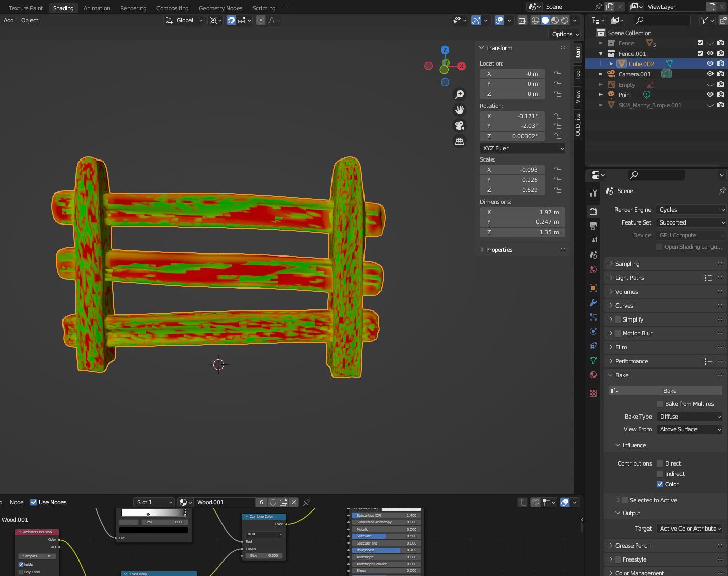Open the Texture properties checker tab
Screen dimensions: 728x576
tap(593, 393)
